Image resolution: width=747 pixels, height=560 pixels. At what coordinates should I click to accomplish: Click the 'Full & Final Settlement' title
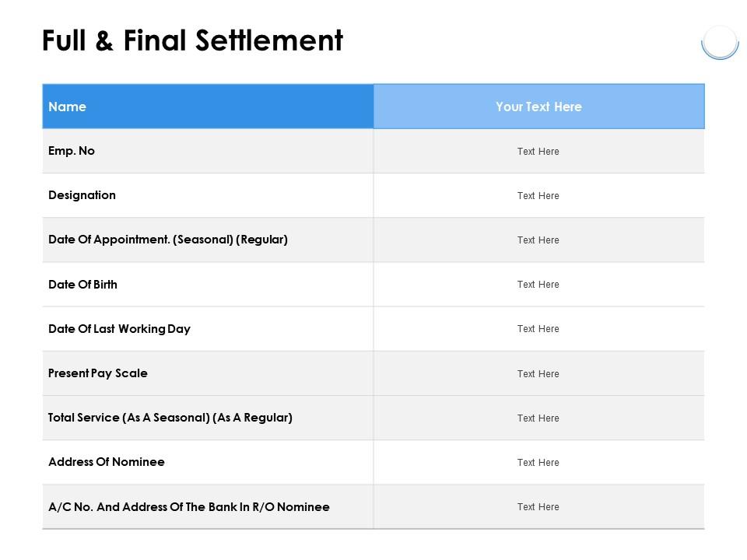[192, 40]
